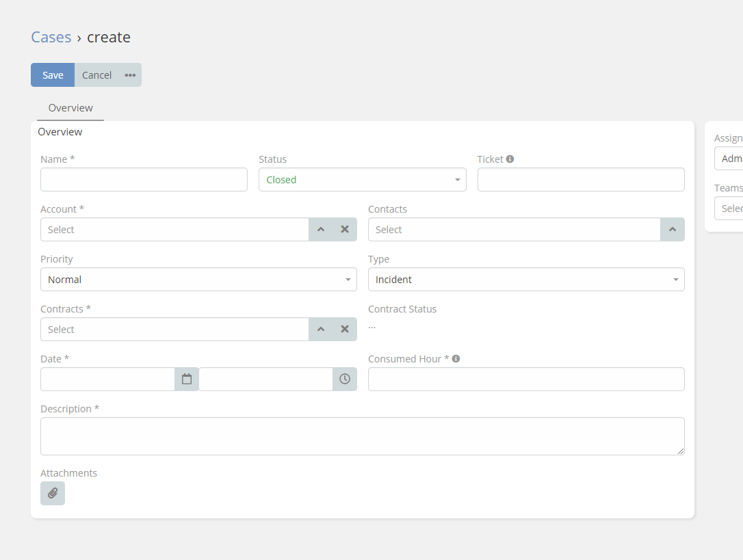Click the Description resize handle corner

coord(681,451)
